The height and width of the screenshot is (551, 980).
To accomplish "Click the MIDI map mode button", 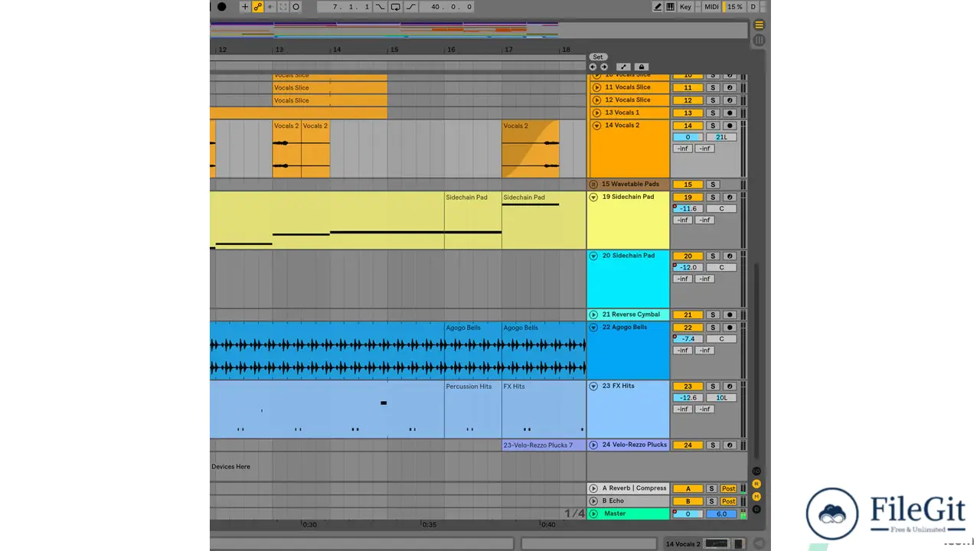I will click(711, 7).
